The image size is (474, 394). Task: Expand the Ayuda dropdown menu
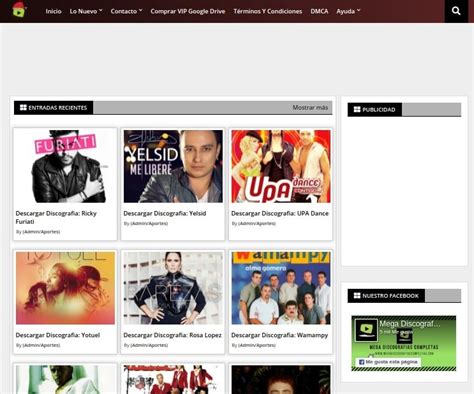348,11
